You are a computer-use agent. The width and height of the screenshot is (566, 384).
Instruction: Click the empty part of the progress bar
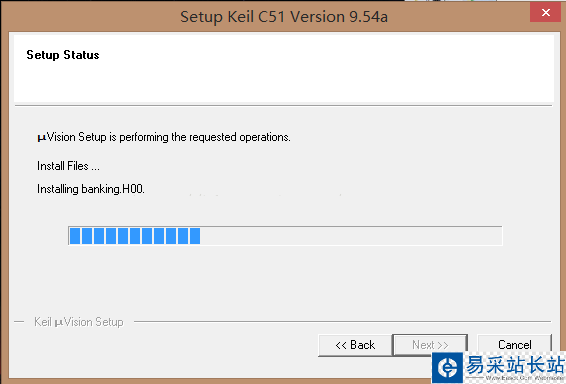click(351, 236)
